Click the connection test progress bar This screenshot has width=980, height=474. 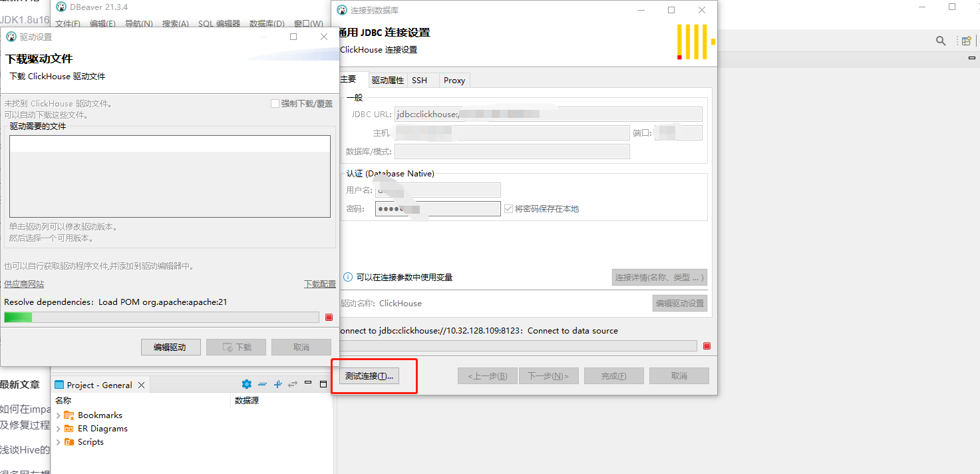click(518, 346)
